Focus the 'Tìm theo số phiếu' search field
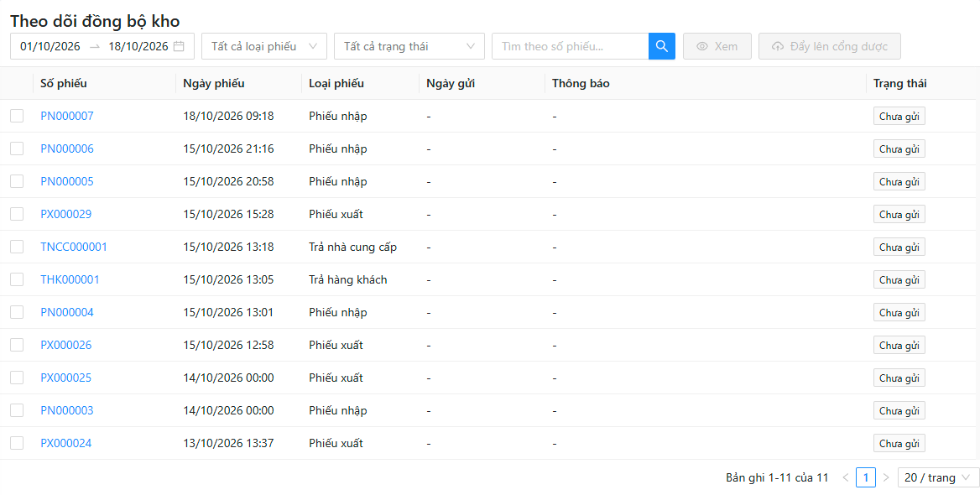The height and width of the screenshot is (495, 980). point(570,46)
